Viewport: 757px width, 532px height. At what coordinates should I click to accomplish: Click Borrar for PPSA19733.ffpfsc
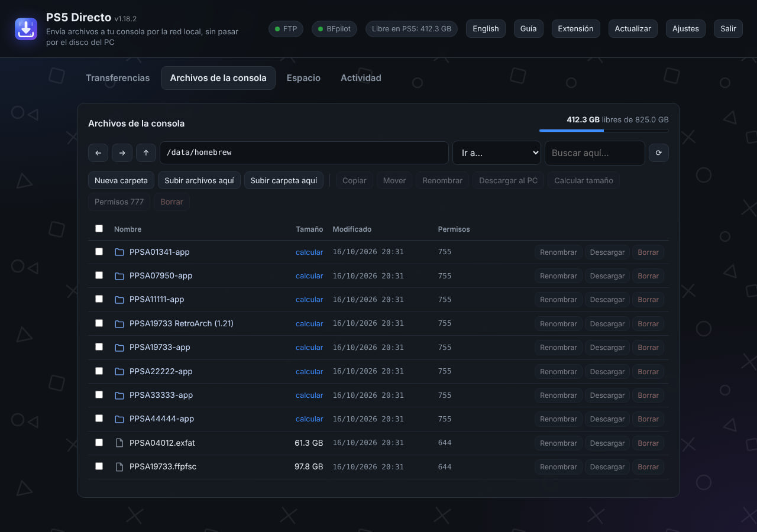pyautogui.click(x=648, y=467)
